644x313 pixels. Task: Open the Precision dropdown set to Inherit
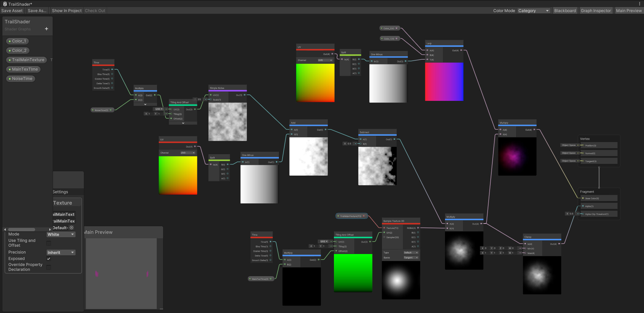[x=61, y=252]
